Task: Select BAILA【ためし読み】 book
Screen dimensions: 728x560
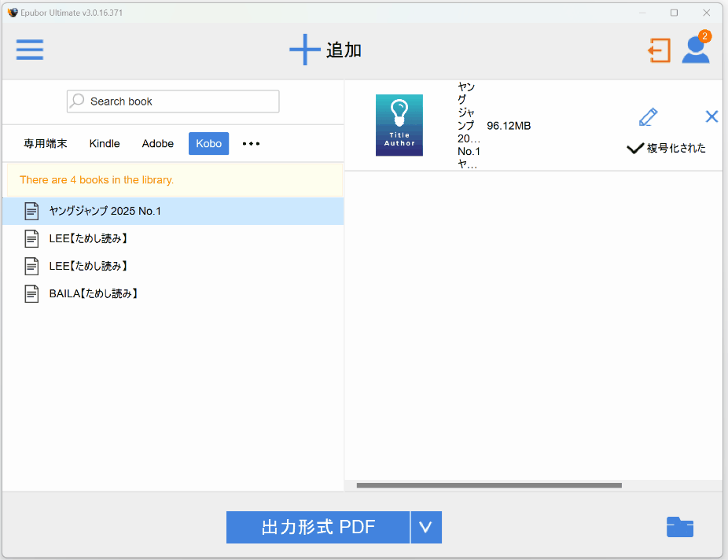Action: click(x=173, y=293)
